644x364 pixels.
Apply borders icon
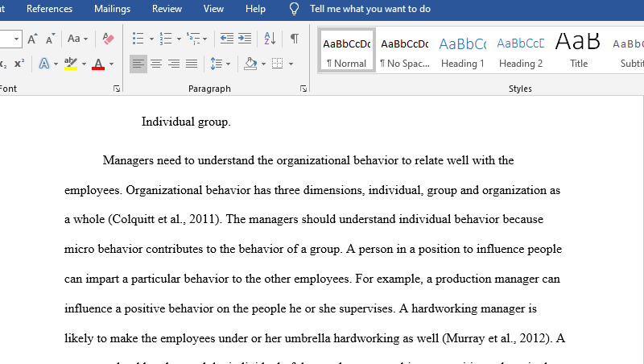278,64
